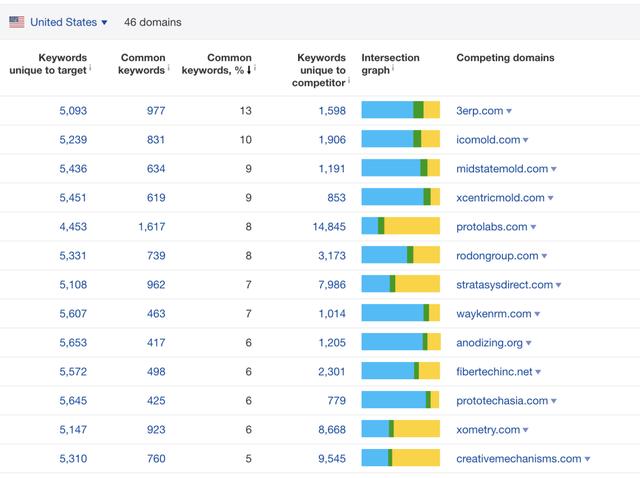
Task: Expand the midstatemold.com dropdown arrow
Action: (554, 169)
